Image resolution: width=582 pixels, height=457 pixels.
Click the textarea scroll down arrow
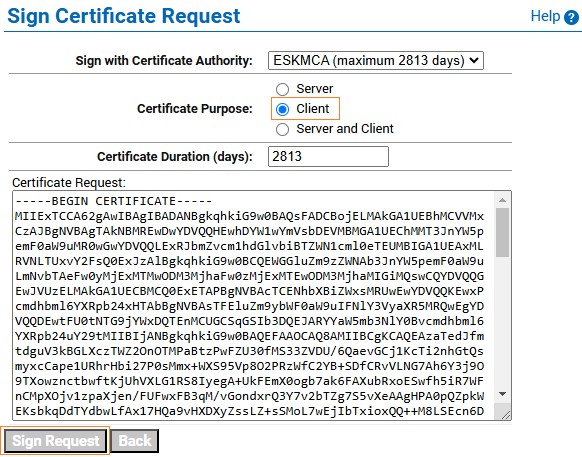tap(503, 394)
